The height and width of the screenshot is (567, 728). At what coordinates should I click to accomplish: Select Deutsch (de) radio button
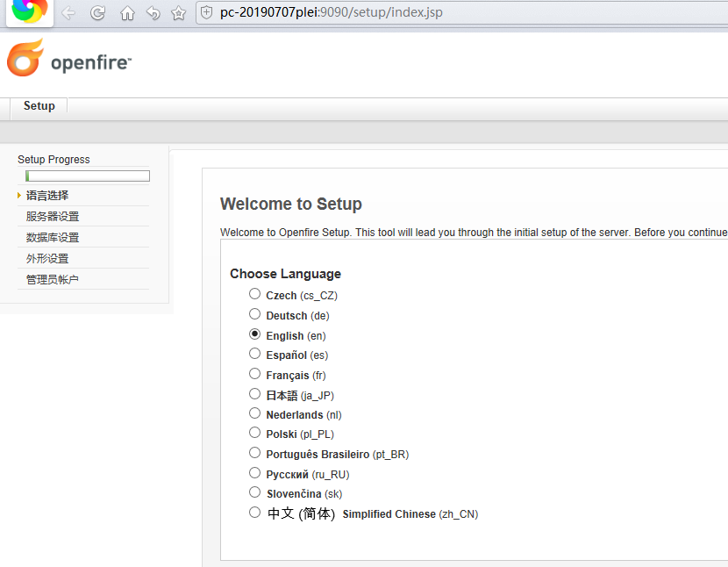pyautogui.click(x=254, y=314)
